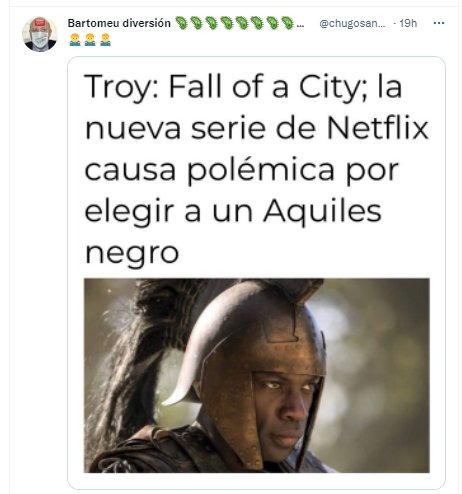462x494 pixels.
Task: Click the truncation ellipsis after the microbe emojis
Action: (x=300, y=25)
